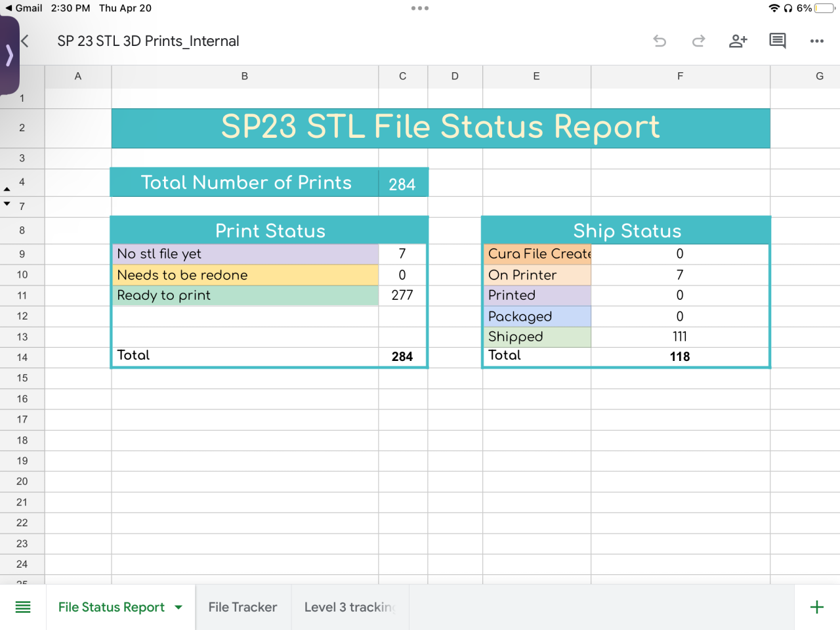Expand the purple side panel handle
This screenshot has width=840, height=630.
[9, 56]
